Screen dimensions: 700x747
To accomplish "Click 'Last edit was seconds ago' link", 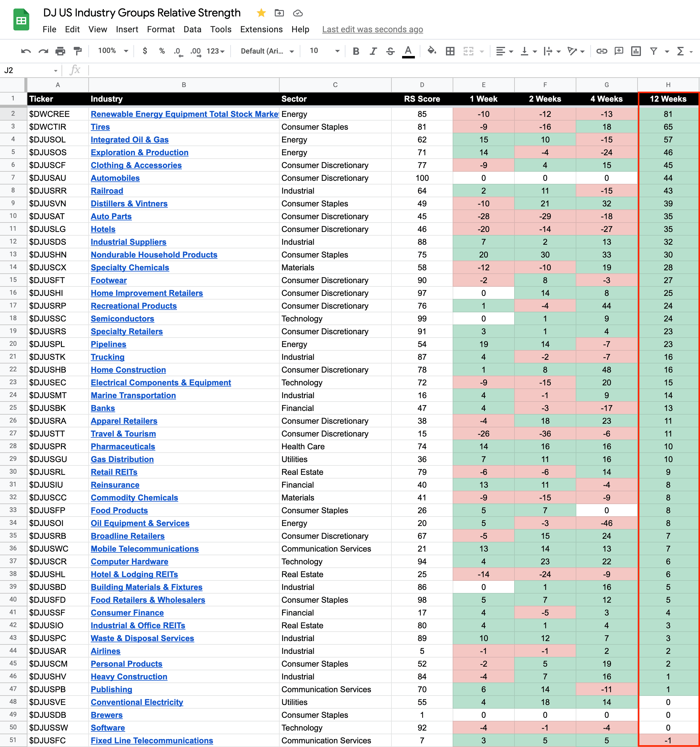I will point(372,29).
